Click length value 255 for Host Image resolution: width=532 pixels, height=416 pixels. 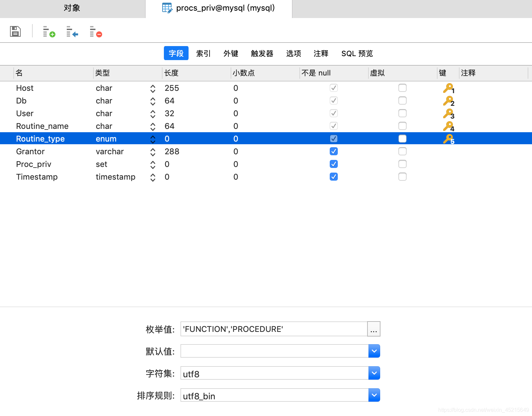pos(172,88)
